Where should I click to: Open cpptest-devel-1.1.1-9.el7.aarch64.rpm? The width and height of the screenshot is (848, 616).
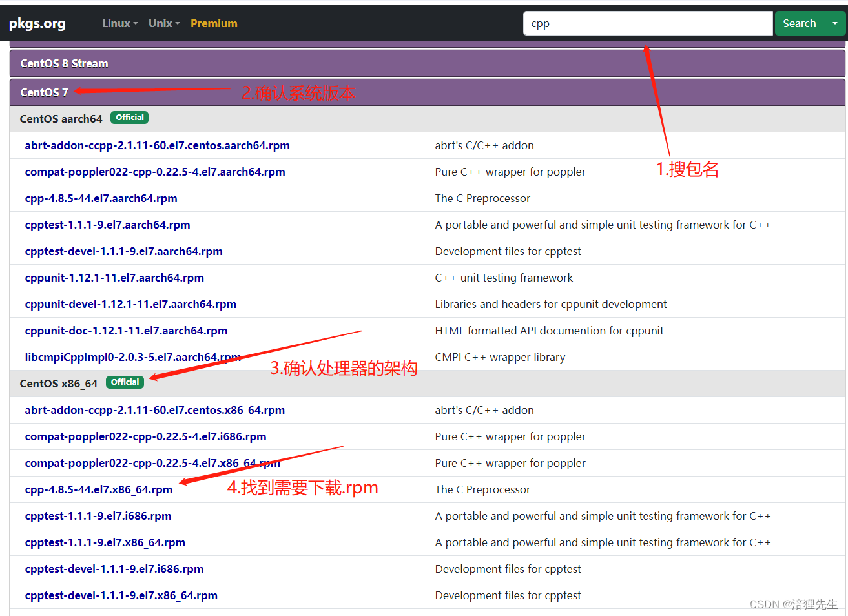(x=123, y=251)
